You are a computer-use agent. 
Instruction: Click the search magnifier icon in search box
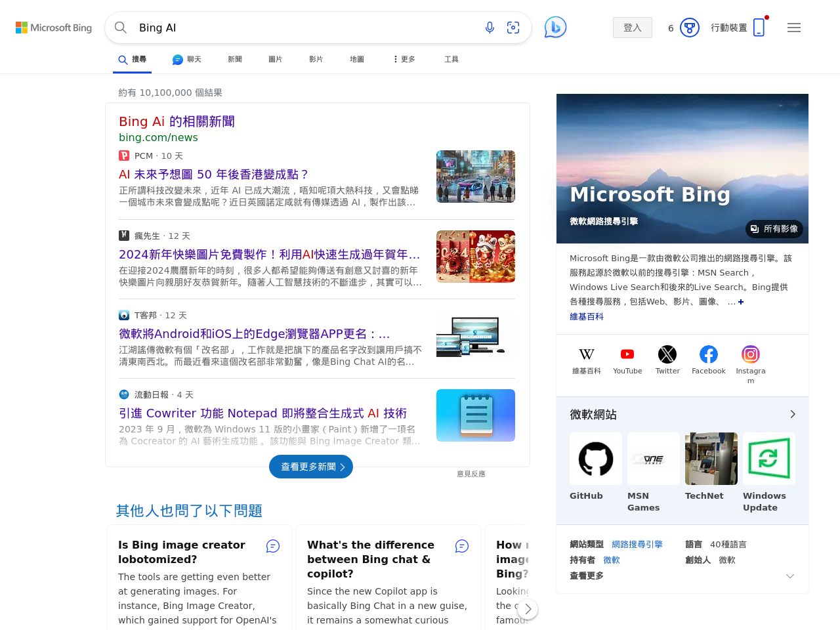[x=121, y=28]
